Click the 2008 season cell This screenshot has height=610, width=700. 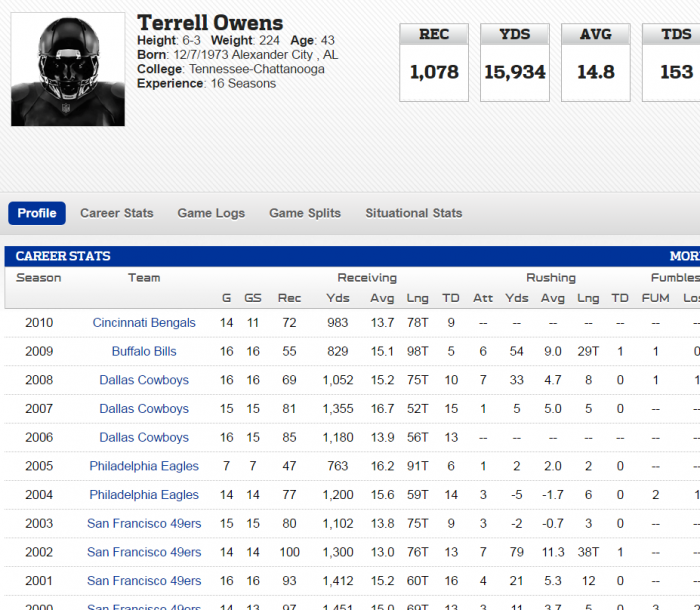click(x=39, y=380)
